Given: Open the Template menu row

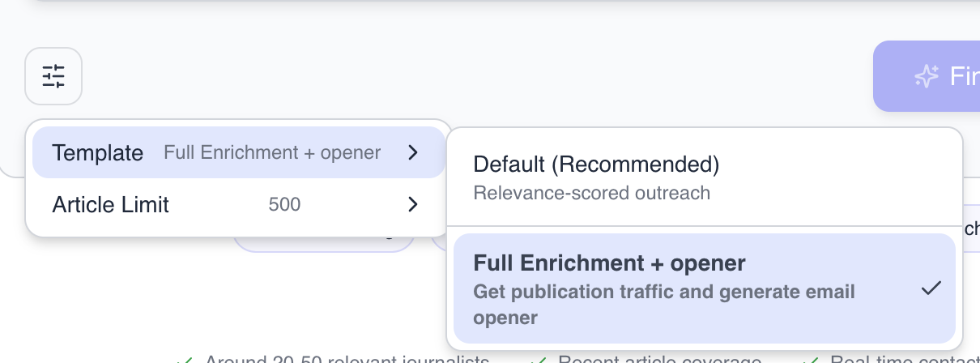Looking at the screenshot, I should 238,152.
